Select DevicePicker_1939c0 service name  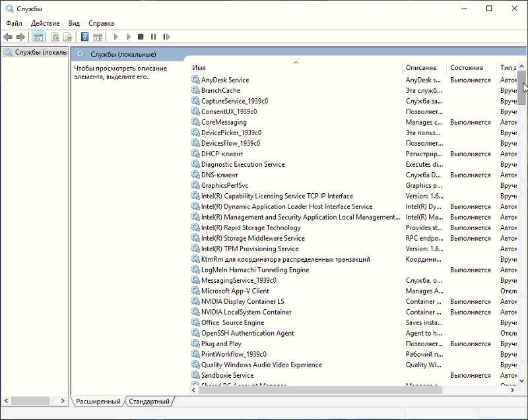232,133
